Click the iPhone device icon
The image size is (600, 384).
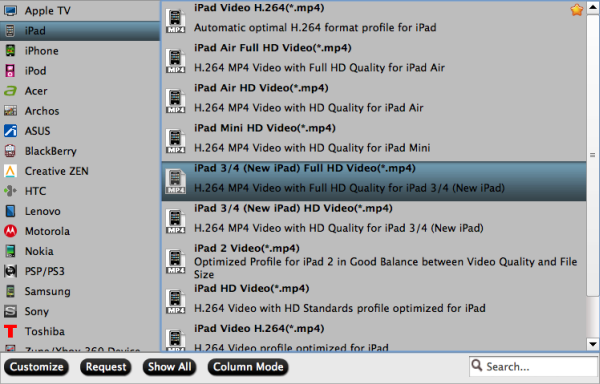[10, 50]
